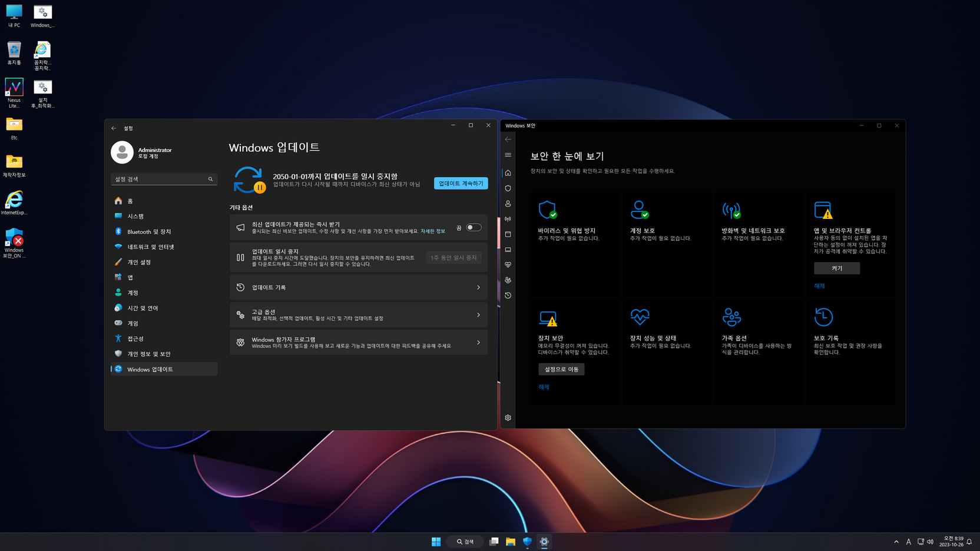Select Windows 업데이트 in Settings navigation
The image size is (980, 551).
pos(164,369)
